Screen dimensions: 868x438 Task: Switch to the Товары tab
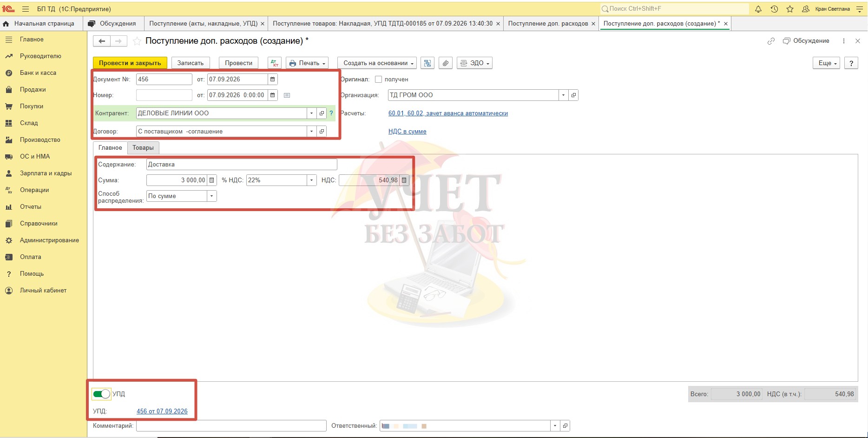tap(143, 147)
